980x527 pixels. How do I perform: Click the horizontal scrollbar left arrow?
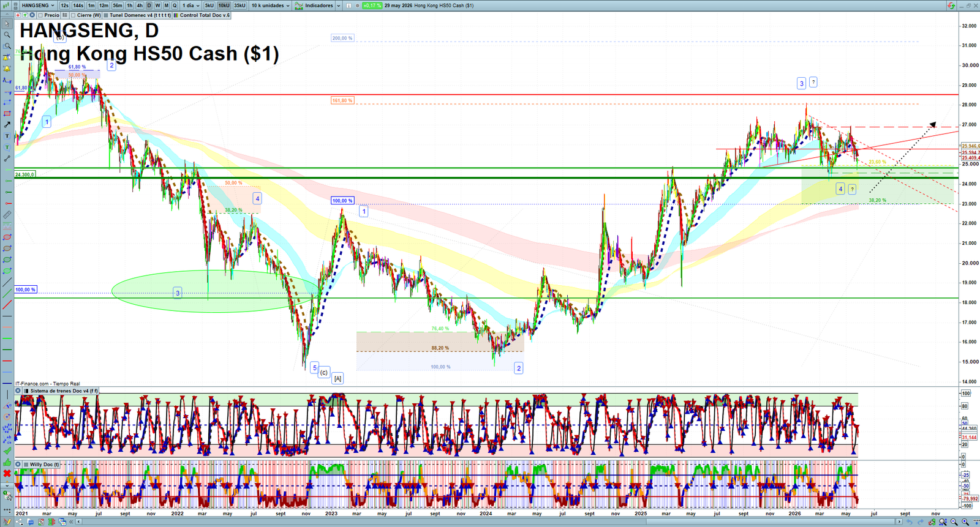[78, 521]
